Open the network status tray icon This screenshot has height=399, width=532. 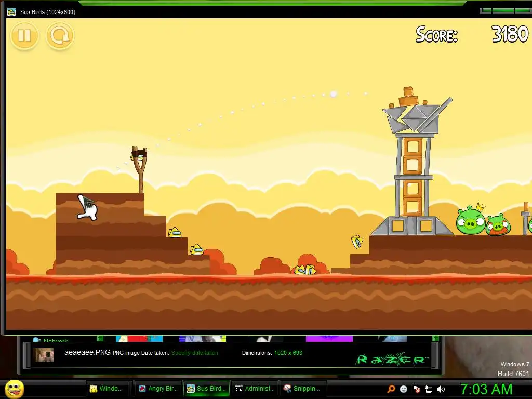(429, 389)
